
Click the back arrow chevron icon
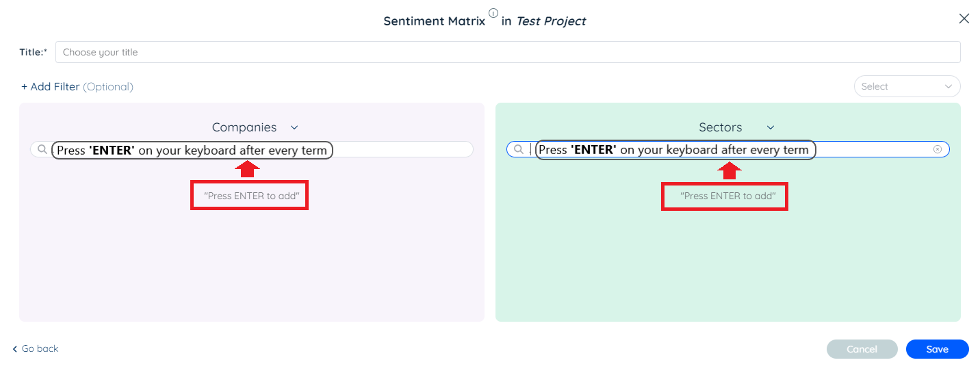(15, 349)
